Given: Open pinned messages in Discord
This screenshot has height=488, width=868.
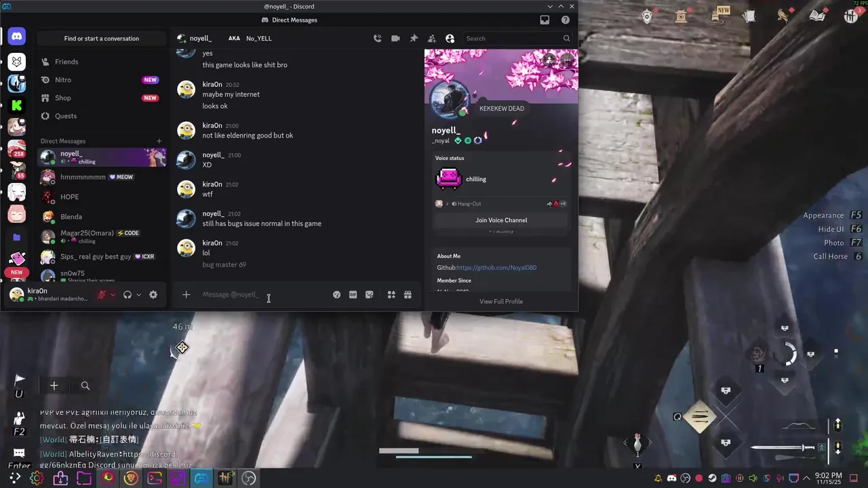Looking at the screenshot, I should tap(414, 39).
